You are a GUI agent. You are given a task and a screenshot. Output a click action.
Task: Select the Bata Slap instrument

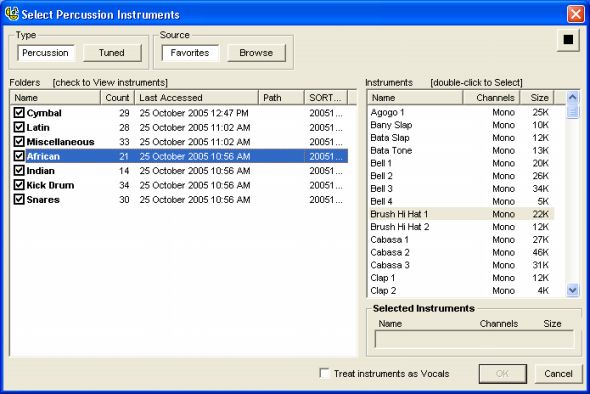tap(461, 138)
